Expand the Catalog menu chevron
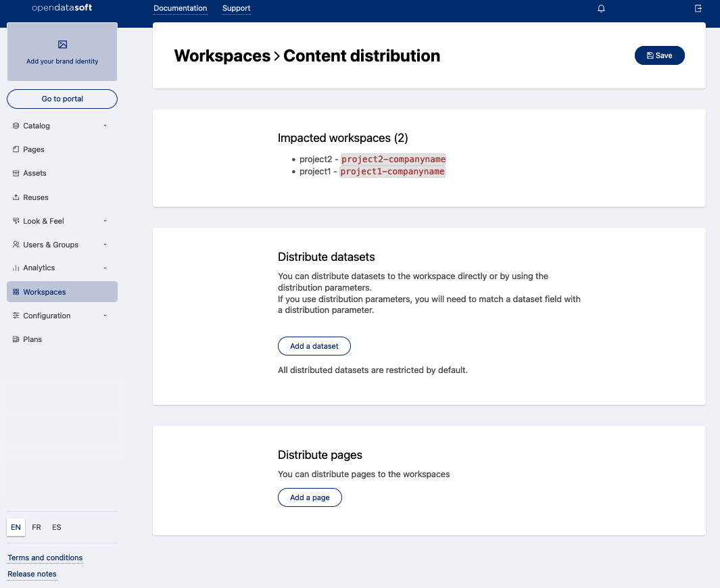This screenshot has width=720, height=588. [105, 126]
